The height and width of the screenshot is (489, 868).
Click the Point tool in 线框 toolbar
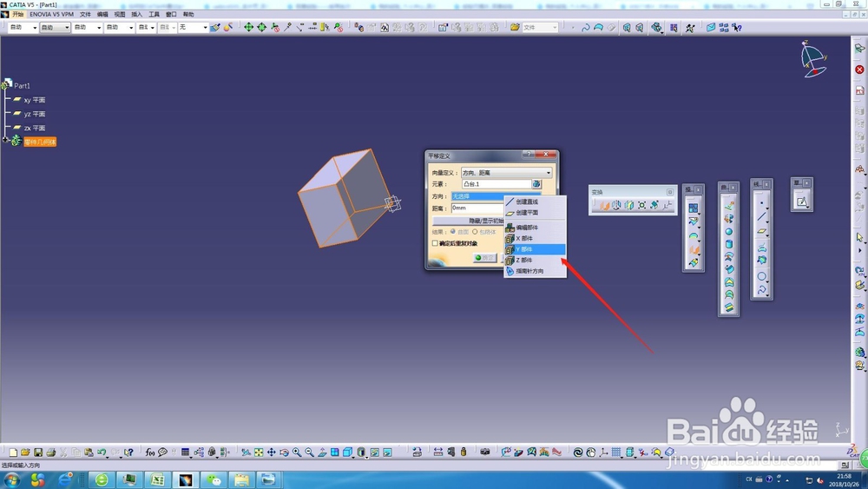[762, 203]
